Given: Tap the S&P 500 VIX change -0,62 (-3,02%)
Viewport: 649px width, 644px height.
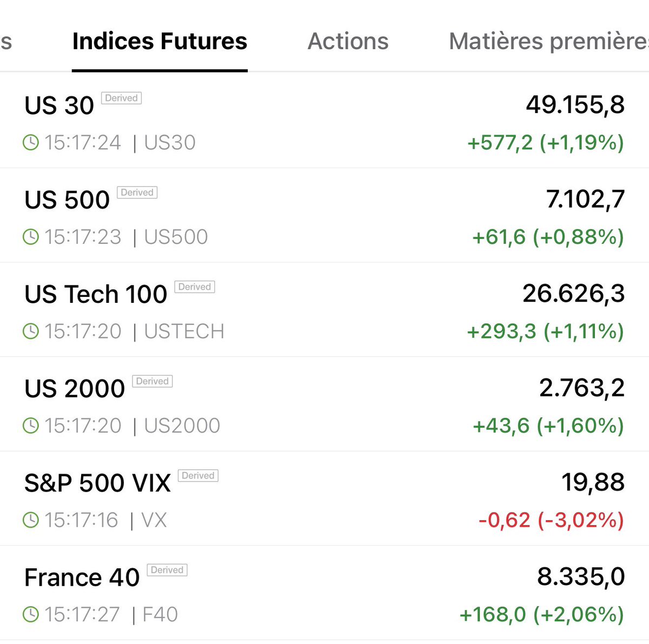Looking at the screenshot, I should [551, 520].
